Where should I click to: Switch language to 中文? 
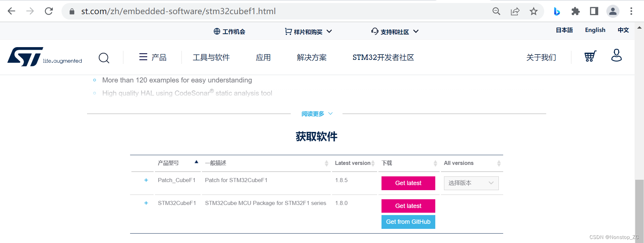coord(623,30)
